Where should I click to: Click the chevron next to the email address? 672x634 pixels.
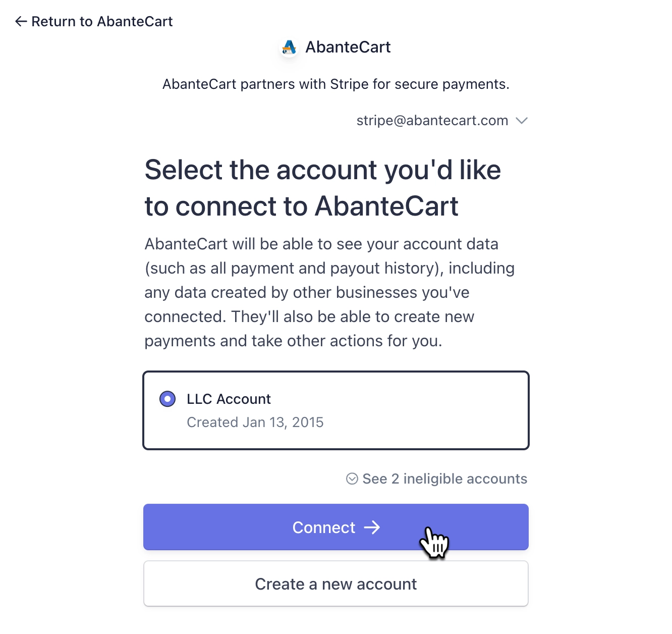click(x=522, y=121)
